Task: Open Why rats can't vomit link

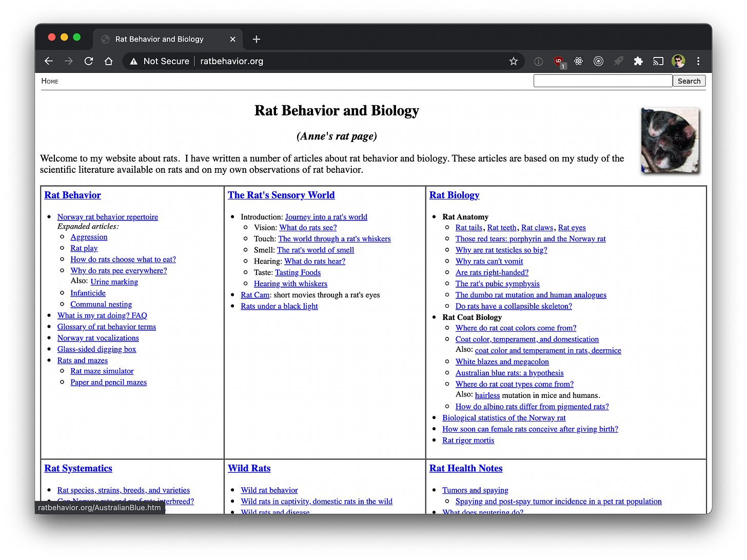Action: 489,261
